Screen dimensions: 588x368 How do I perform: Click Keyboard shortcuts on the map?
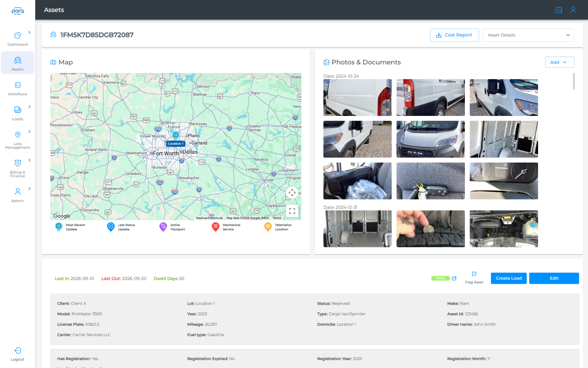[209, 218]
